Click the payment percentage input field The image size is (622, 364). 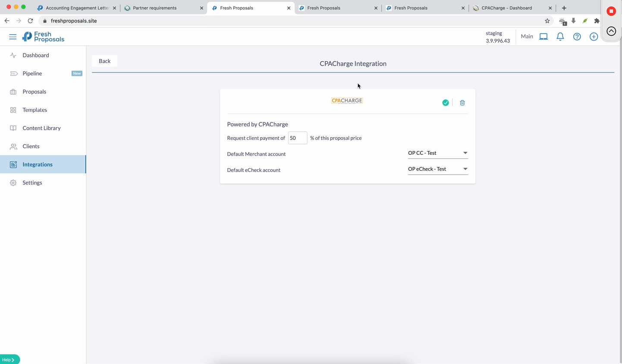click(298, 138)
